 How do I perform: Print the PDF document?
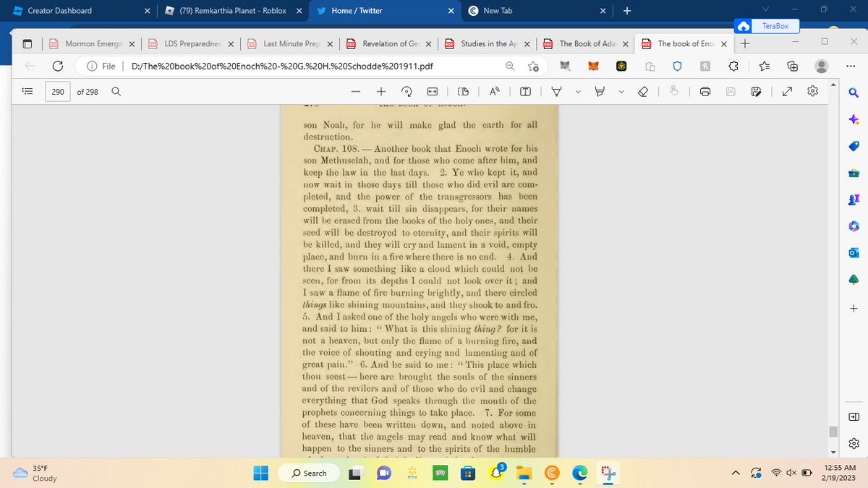[x=705, y=92]
